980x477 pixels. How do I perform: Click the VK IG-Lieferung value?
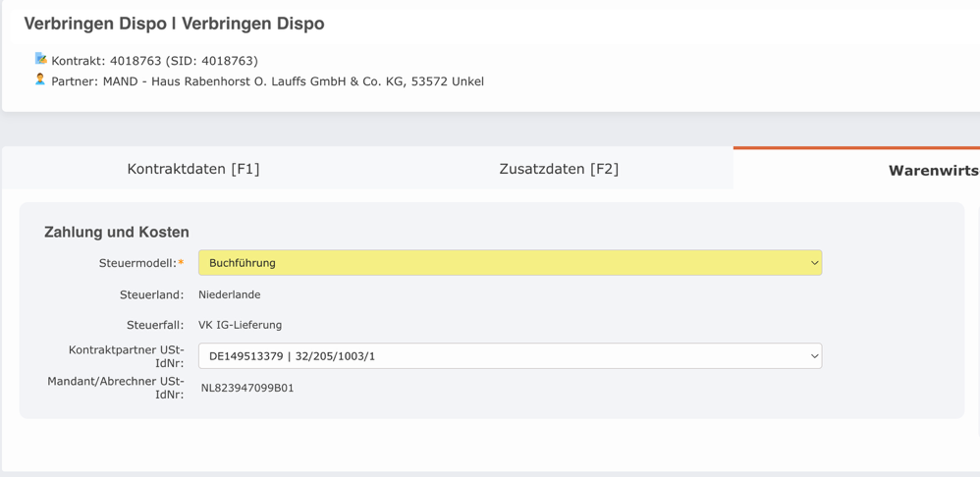[241, 325]
